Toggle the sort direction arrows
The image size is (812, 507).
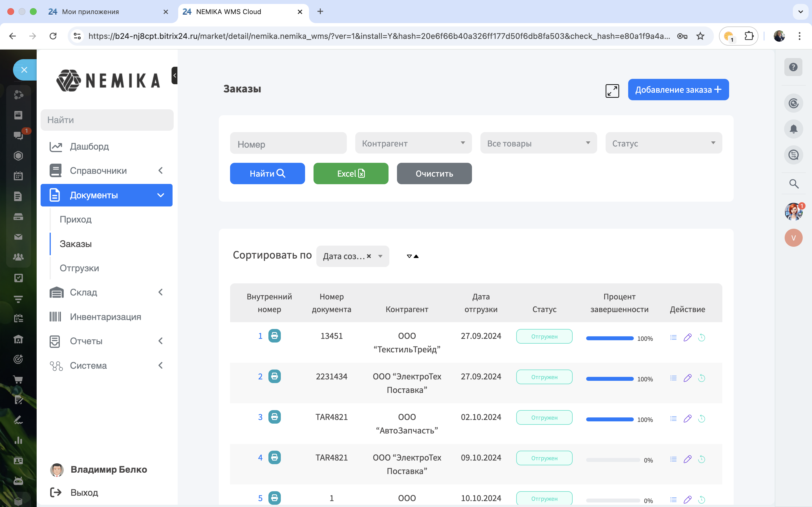click(x=412, y=256)
